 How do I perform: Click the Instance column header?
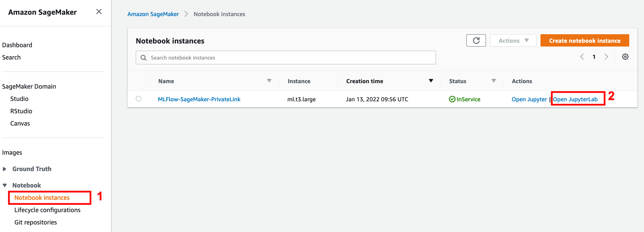(299, 81)
